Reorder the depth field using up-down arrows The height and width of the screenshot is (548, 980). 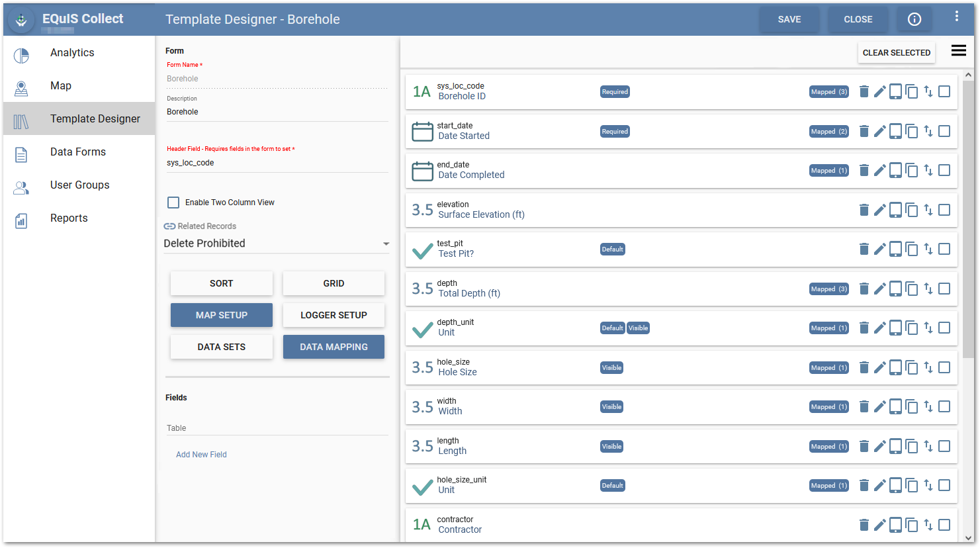[x=928, y=289]
